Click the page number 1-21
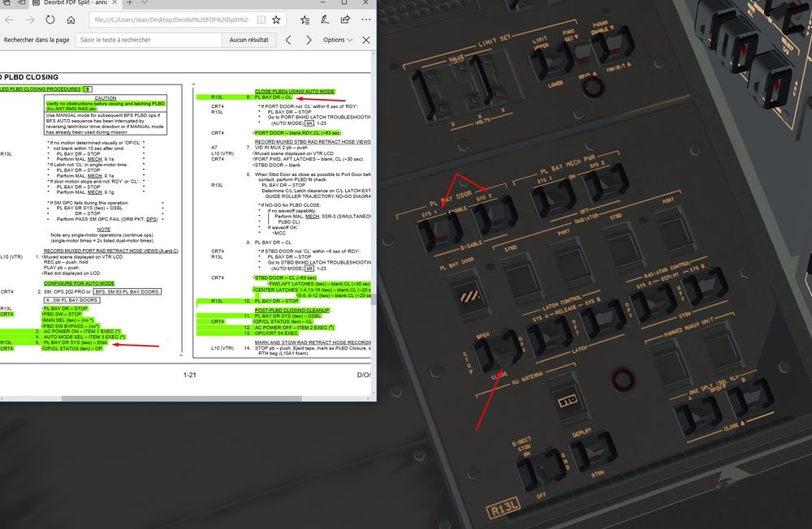 [x=189, y=375]
